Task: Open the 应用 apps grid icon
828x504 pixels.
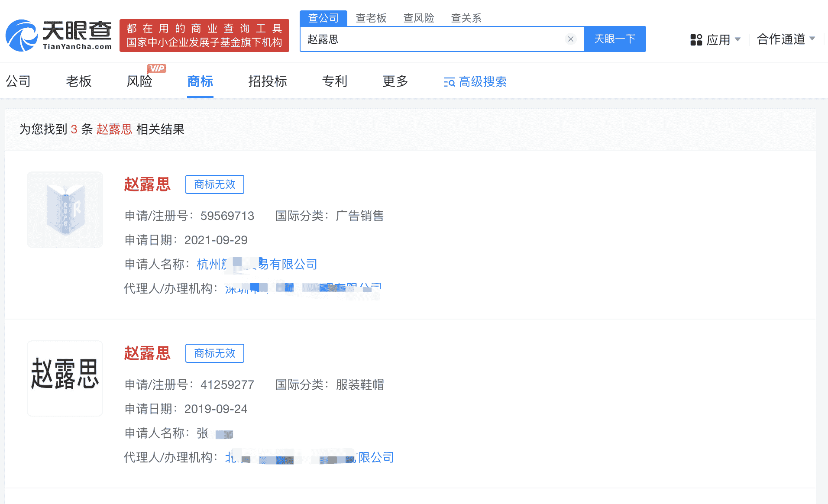Action: tap(696, 39)
